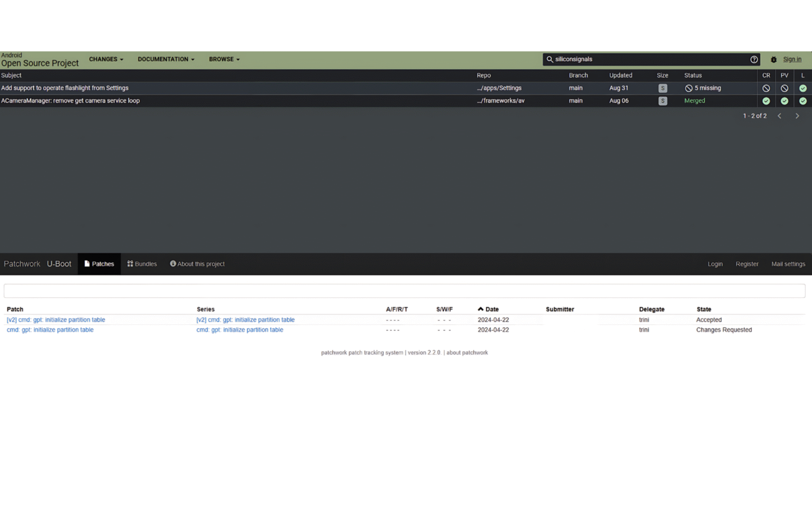Click the Accepted state cell
This screenshot has height=508, width=812.
coord(708,320)
